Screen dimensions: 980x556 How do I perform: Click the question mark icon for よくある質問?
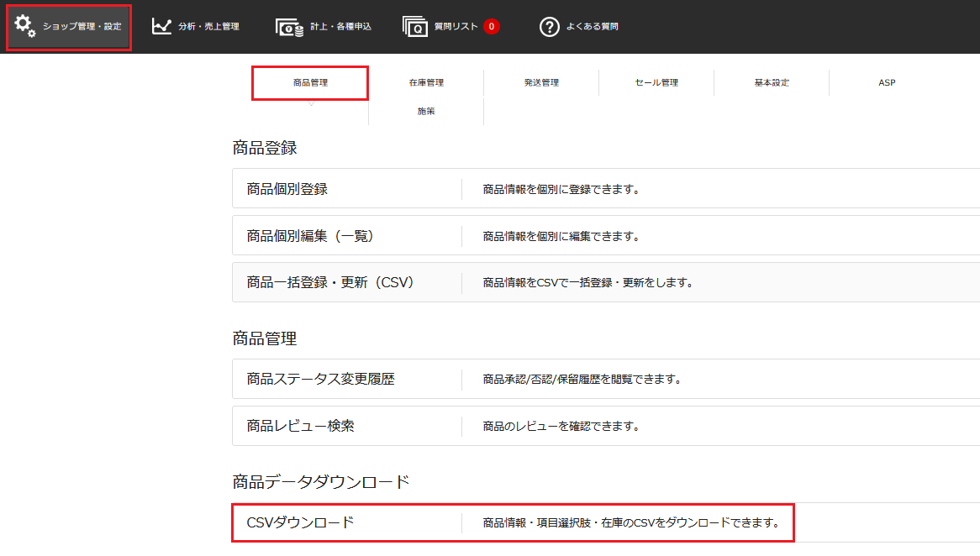pos(550,27)
